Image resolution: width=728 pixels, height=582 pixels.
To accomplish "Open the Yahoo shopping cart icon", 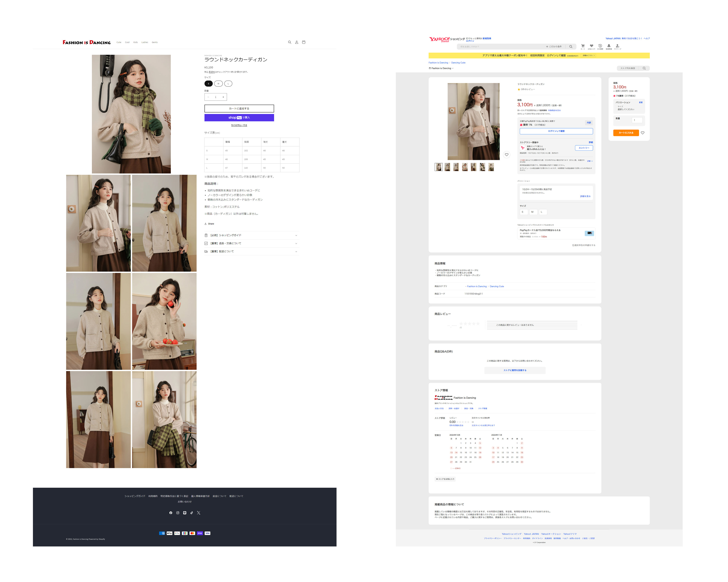I will coord(583,46).
